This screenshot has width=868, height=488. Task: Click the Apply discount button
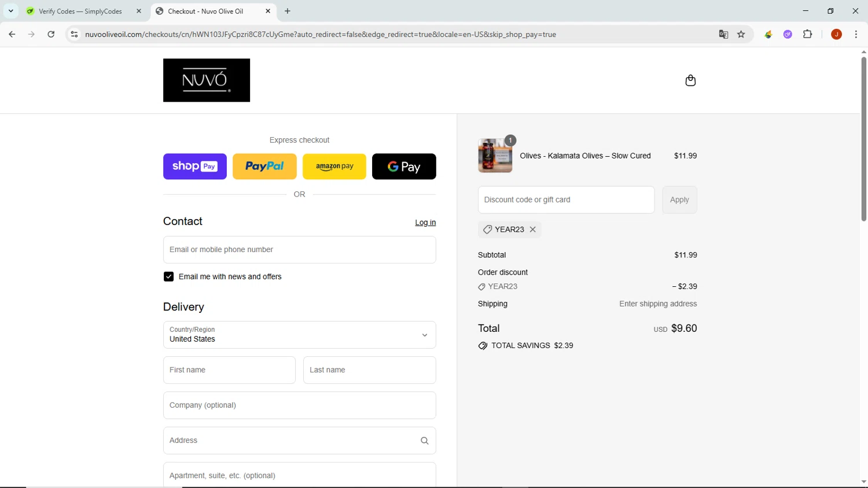(679, 200)
